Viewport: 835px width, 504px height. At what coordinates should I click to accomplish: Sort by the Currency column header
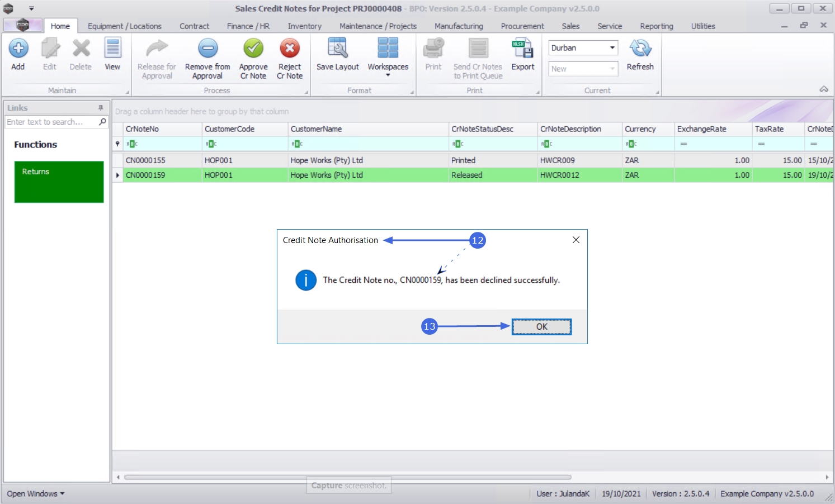648,129
